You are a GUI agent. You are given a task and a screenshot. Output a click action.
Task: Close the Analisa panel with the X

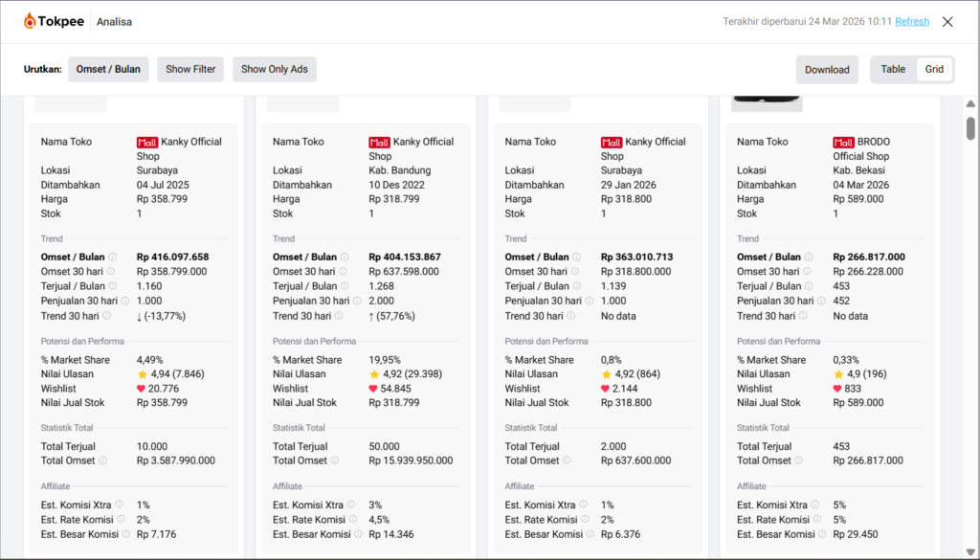pyautogui.click(x=947, y=21)
